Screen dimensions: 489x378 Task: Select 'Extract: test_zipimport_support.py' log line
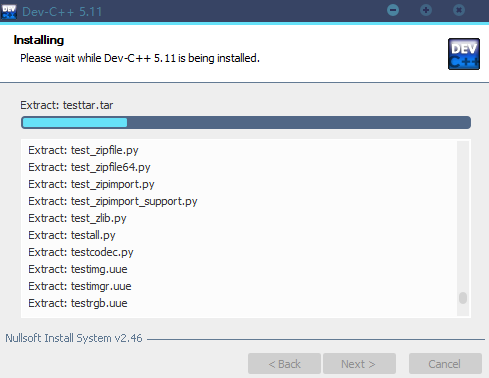[x=113, y=201]
